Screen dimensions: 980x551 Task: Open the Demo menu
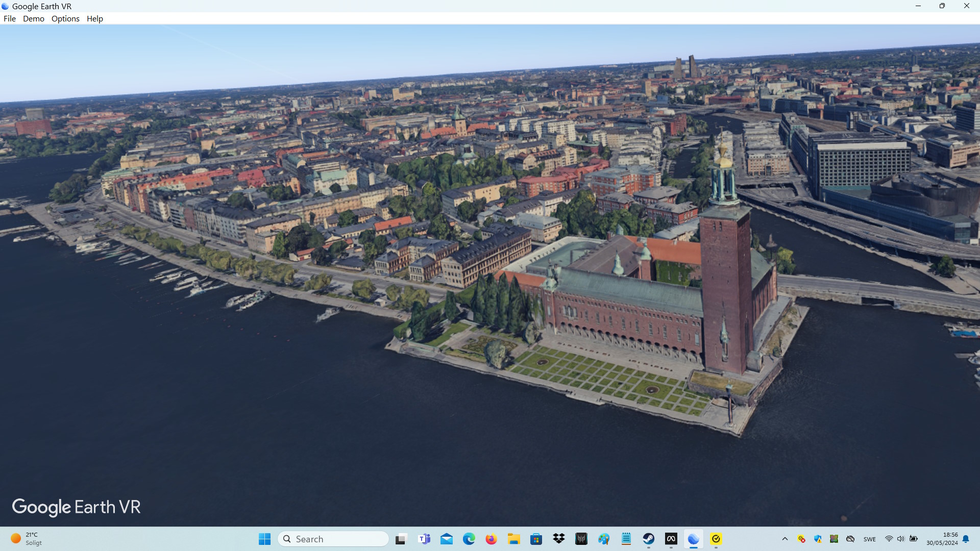34,19
